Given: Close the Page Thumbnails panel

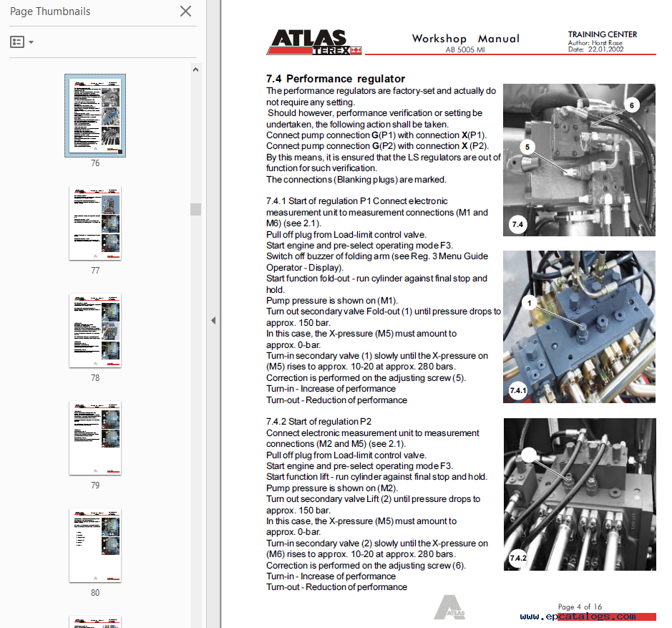Looking at the screenshot, I should (x=185, y=11).
